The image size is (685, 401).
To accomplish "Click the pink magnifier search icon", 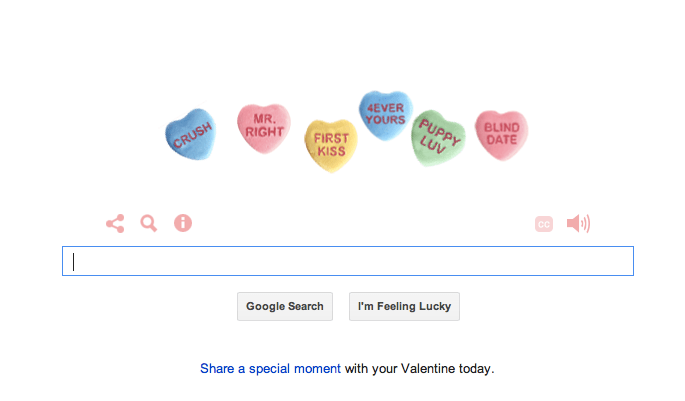I will (x=149, y=223).
